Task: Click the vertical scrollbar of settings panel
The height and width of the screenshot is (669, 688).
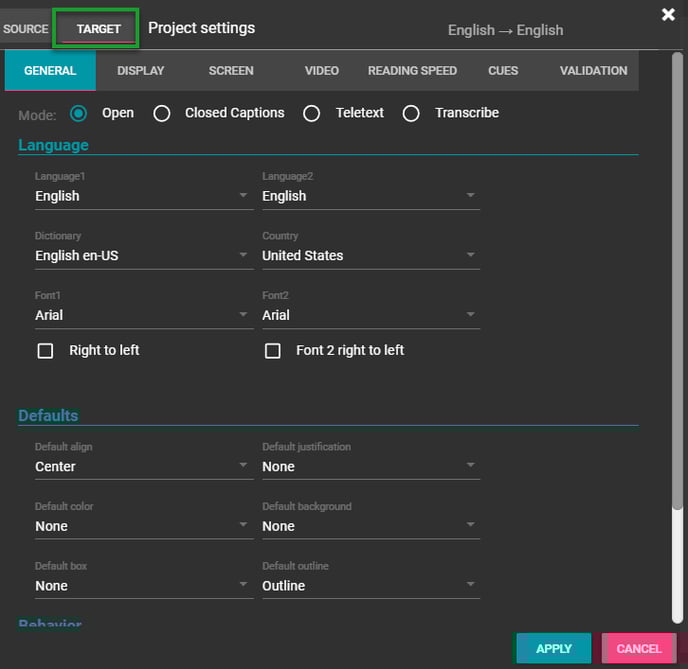Action: click(x=677, y=300)
